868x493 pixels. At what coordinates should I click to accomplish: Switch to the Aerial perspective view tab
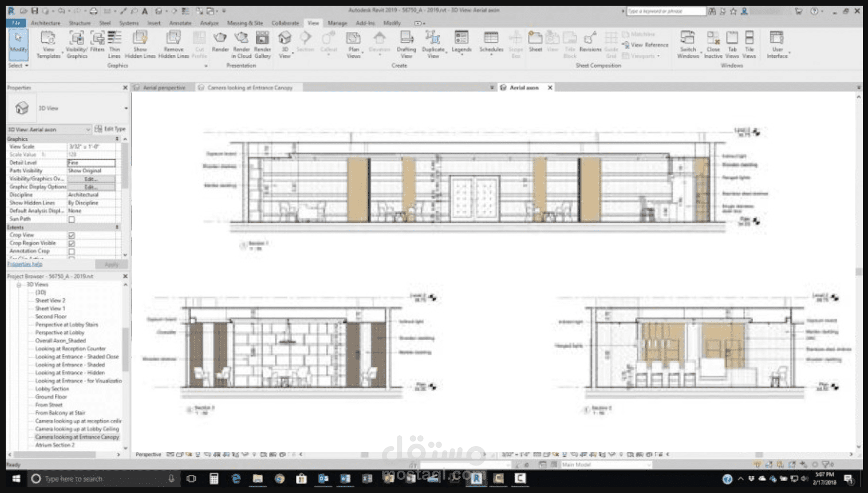tap(164, 88)
